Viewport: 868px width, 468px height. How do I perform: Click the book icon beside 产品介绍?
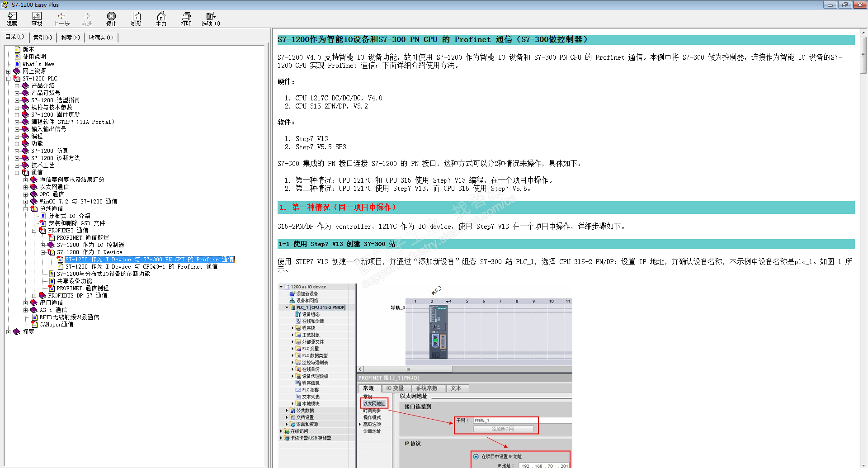26,85
